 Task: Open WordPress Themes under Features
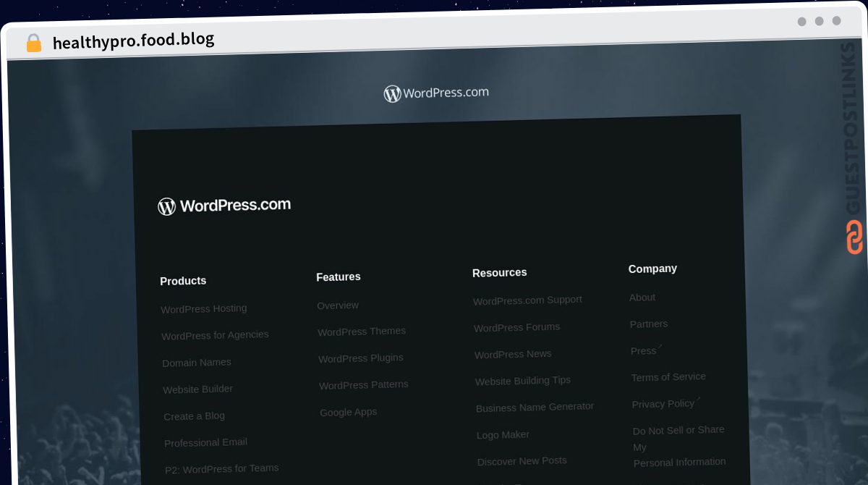[362, 331]
